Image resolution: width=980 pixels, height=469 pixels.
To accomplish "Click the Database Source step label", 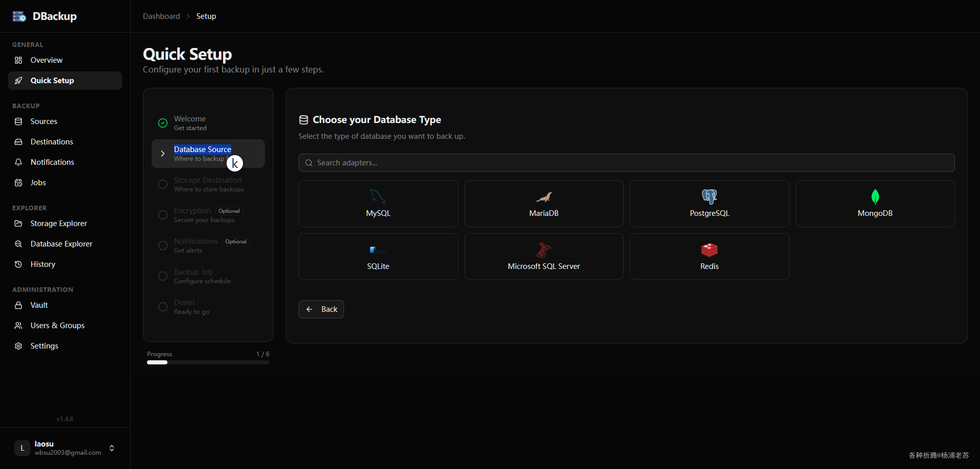I will [203, 150].
